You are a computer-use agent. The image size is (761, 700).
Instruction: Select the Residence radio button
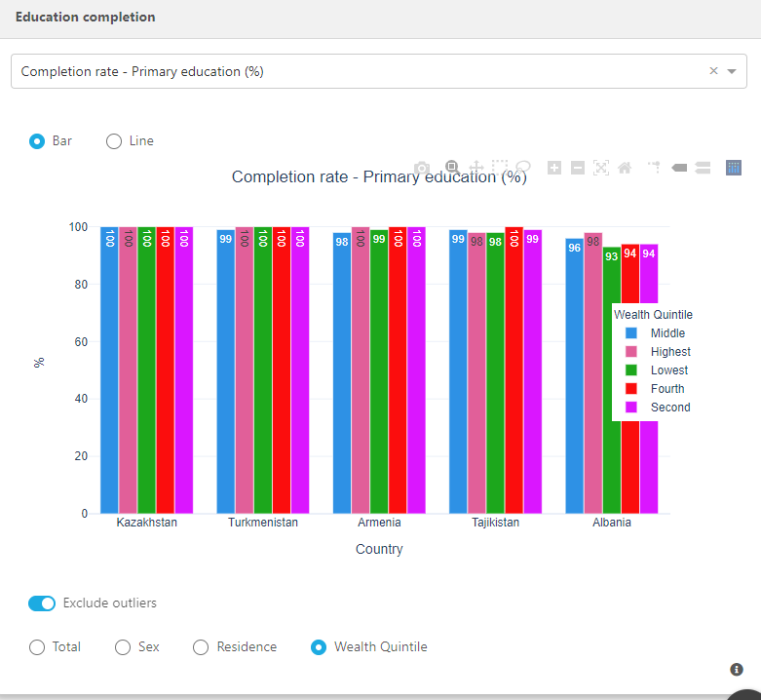pos(201,647)
